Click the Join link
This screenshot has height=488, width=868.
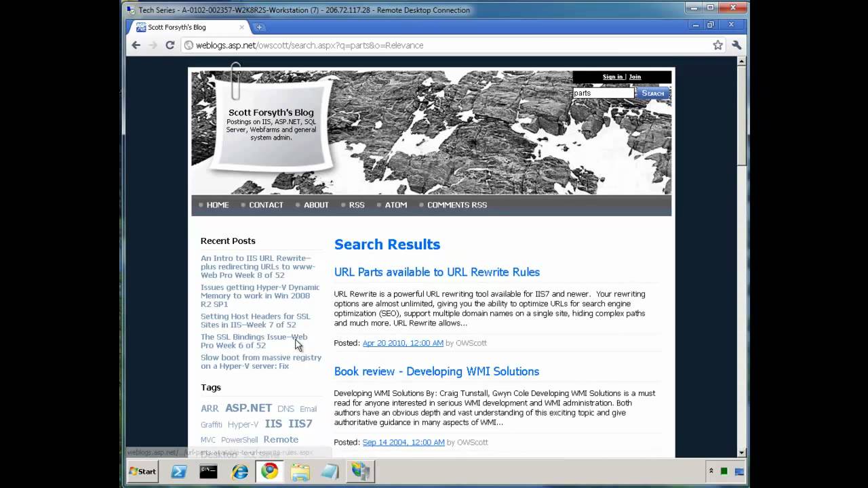pos(635,77)
